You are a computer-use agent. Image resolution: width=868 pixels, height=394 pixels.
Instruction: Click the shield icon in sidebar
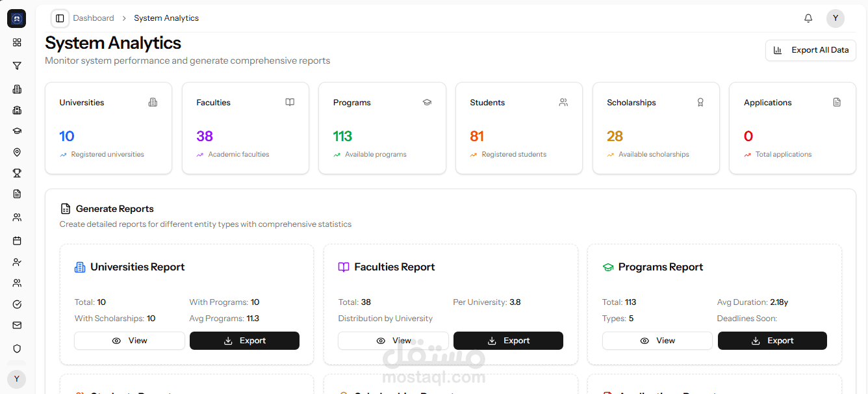(17, 348)
